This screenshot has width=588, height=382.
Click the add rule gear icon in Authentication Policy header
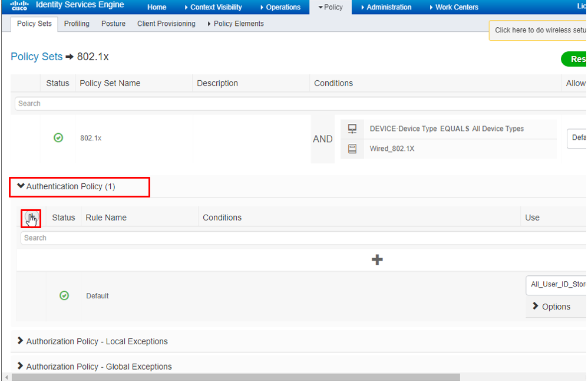pyautogui.click(x=31, y=218)
